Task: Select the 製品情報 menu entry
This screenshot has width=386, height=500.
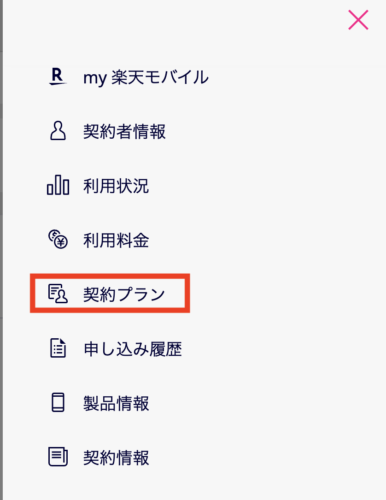Action: click(116, 403)
